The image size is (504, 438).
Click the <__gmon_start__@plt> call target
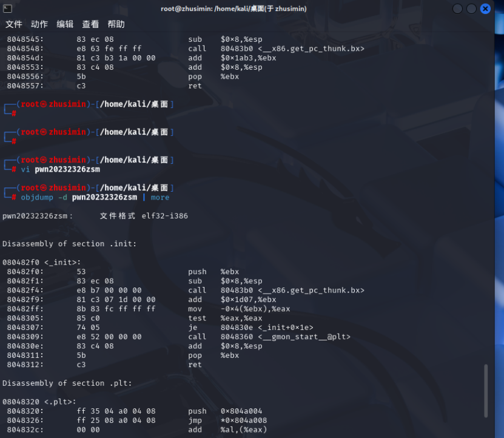pyautogui.click(x=304, y=337)
